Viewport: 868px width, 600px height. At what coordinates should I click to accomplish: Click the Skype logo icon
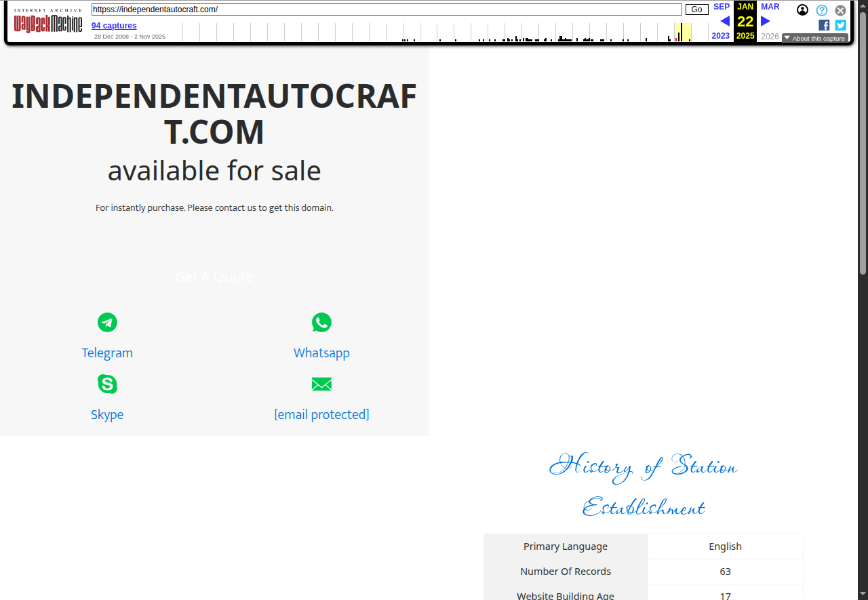point(107,384)
